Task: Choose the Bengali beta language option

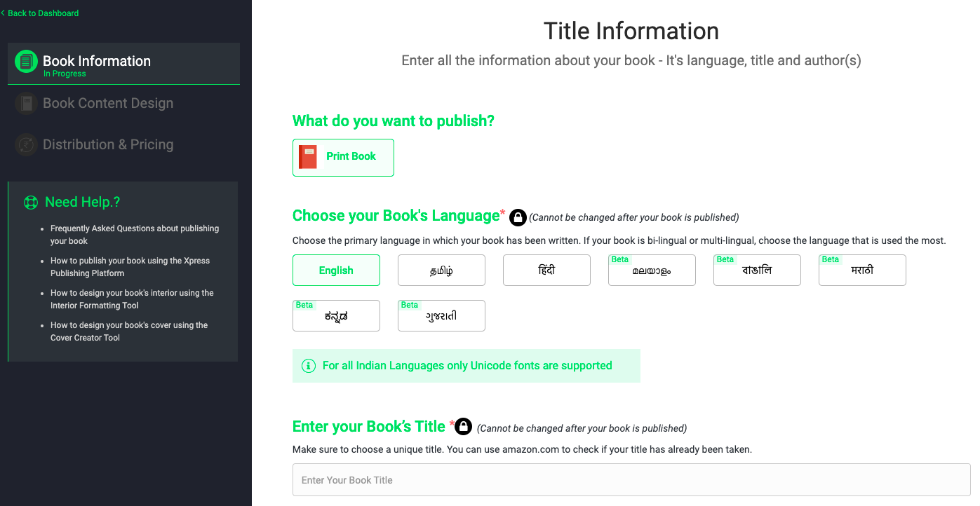Action: tap(757, 271)
